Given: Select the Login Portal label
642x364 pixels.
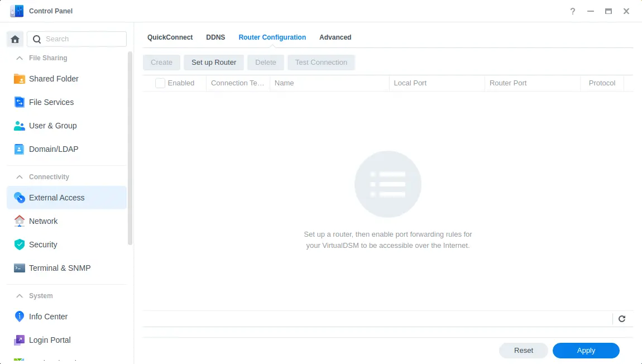Looking at the screenshot, I should tap(50, 340).
